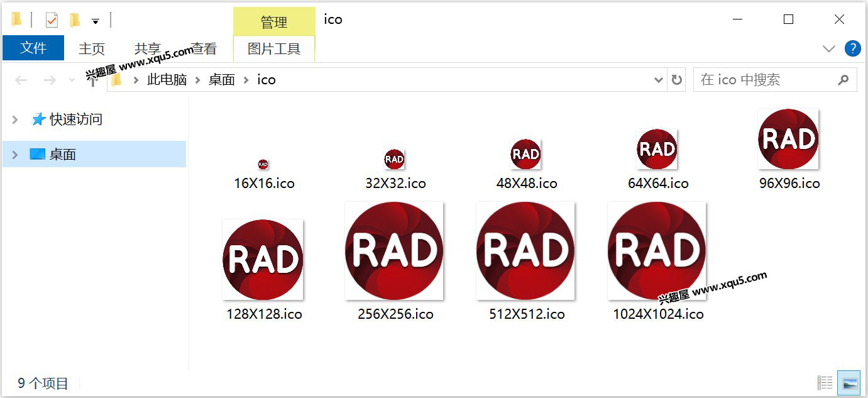Open the recent locations dropdown

click(72, 80)
